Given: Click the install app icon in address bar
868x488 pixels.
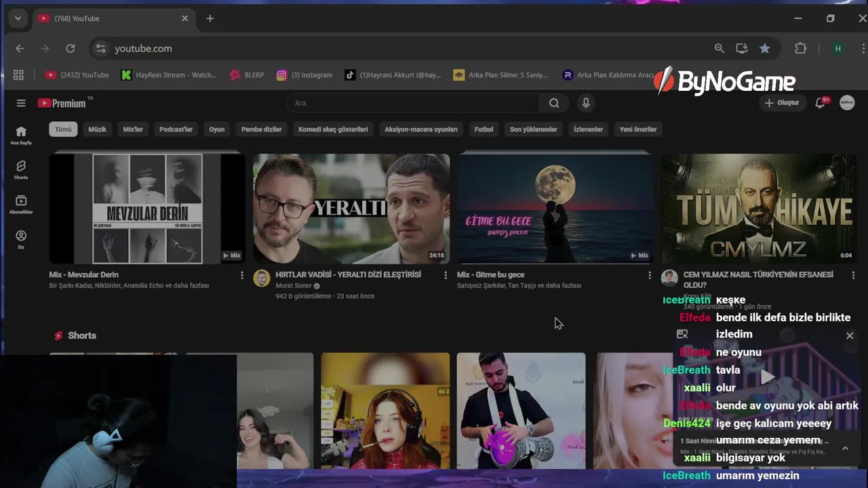Looking at the screenshot, I should pyautogui.click(x=742, y=48).
